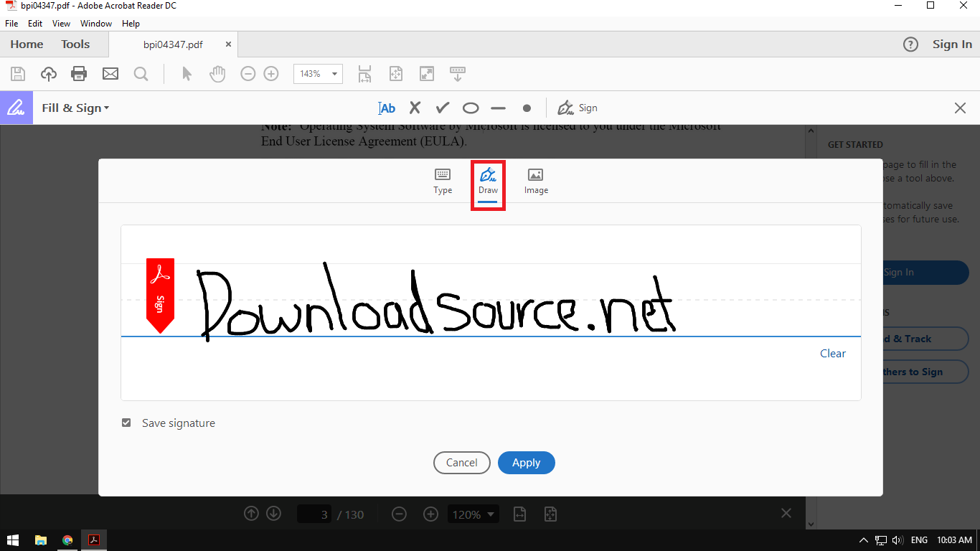Click Sign In at top right
Viewport: 980px width, 551px height.
(952, 44)
